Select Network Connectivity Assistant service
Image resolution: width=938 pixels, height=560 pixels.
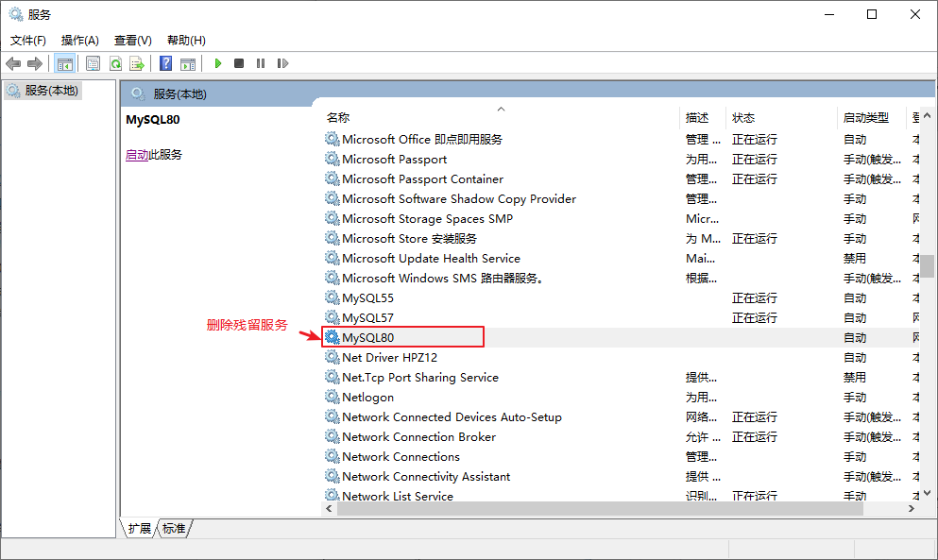[621, 476]
